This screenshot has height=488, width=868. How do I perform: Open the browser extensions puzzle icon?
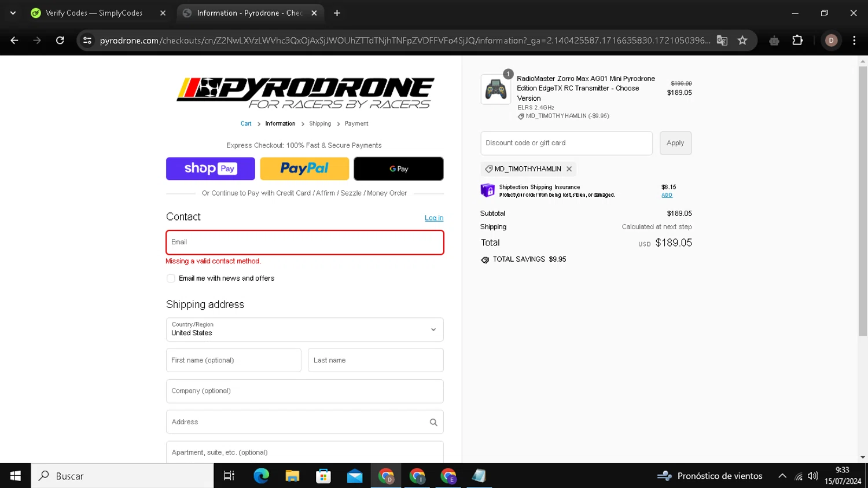tap(797, 41)
